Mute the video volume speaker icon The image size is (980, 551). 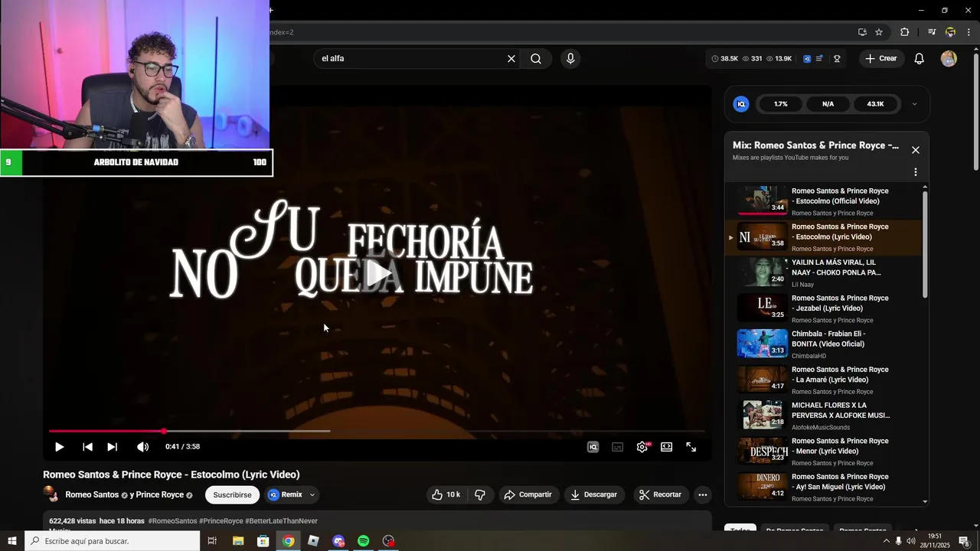pos(142,447)
